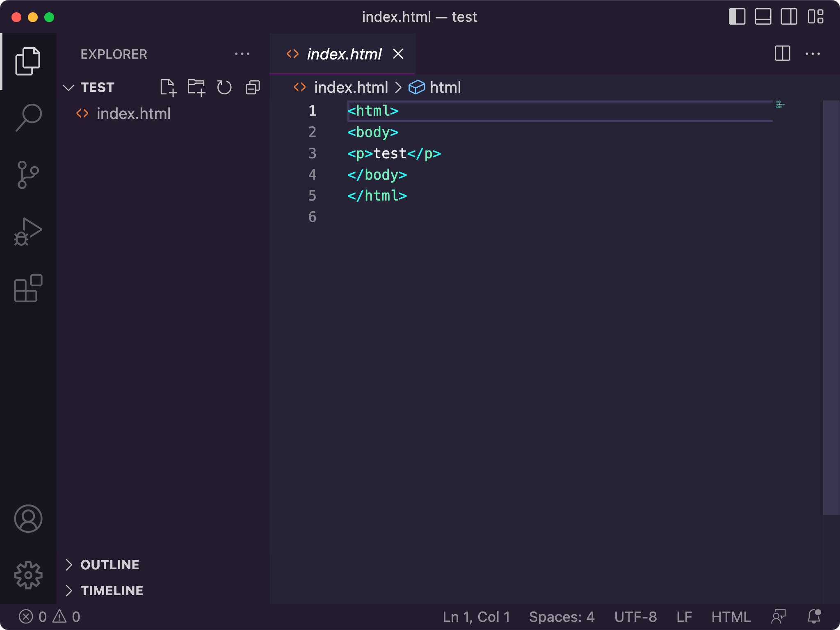Switch to the index.html tab
This screenshot has height=630, width=840.
coord(345,54)
